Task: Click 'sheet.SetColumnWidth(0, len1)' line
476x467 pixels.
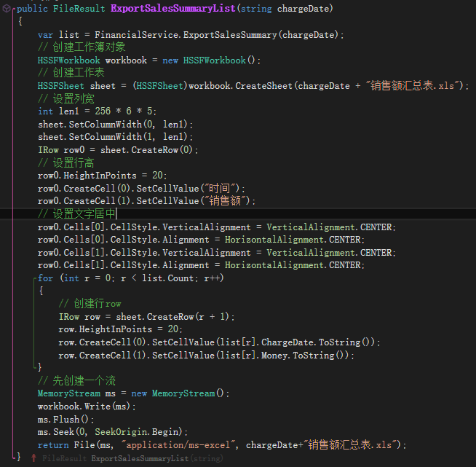Action: (x=115, y=125)
